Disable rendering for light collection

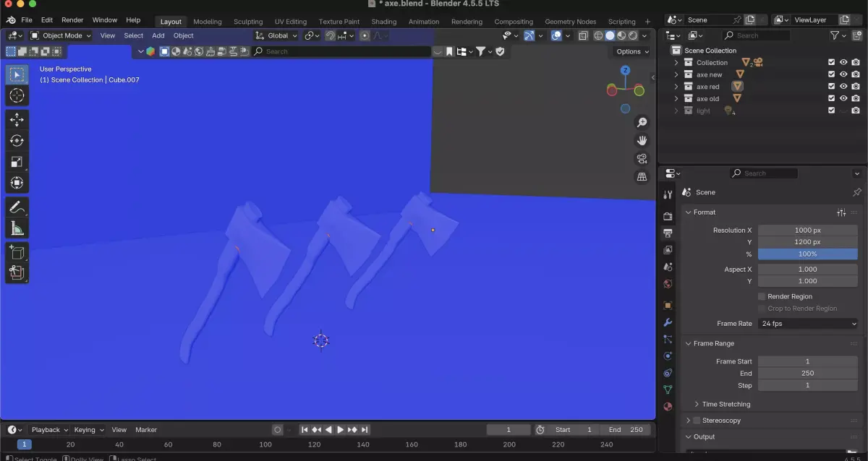tap(856, 111)
